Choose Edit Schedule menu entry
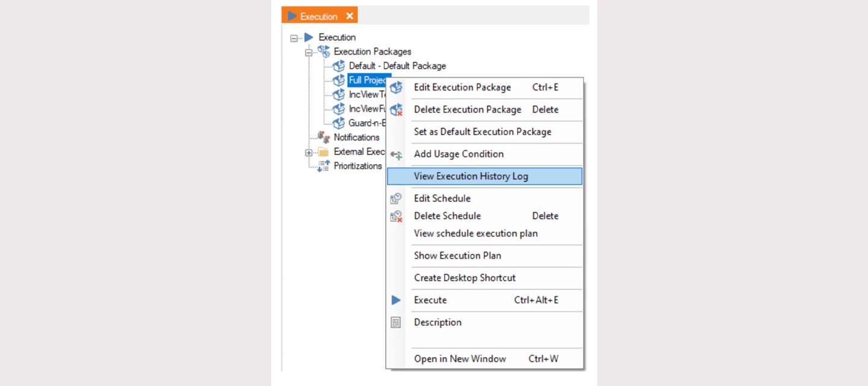This screenshot has width=868, height=386. point(485,198)
